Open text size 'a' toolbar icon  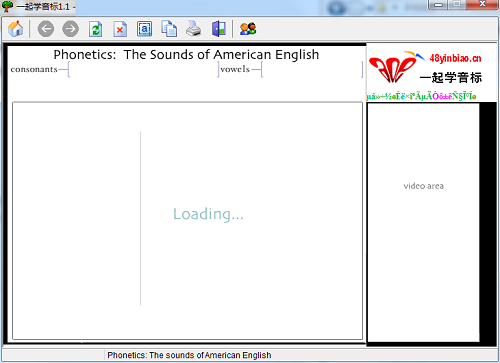(144, 29)
